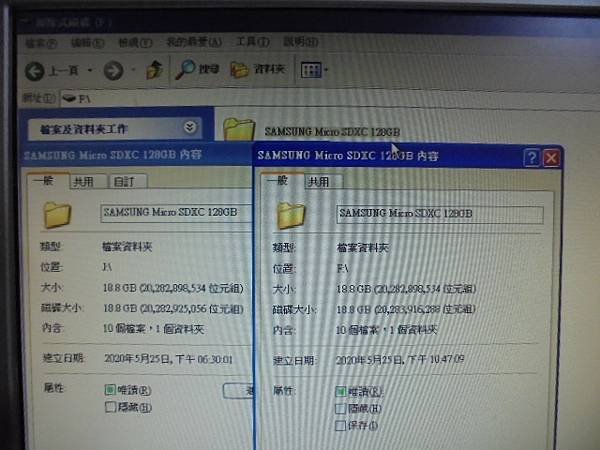600x450 pixels.
Task: Open the Views layout icon
Action: 311,70
